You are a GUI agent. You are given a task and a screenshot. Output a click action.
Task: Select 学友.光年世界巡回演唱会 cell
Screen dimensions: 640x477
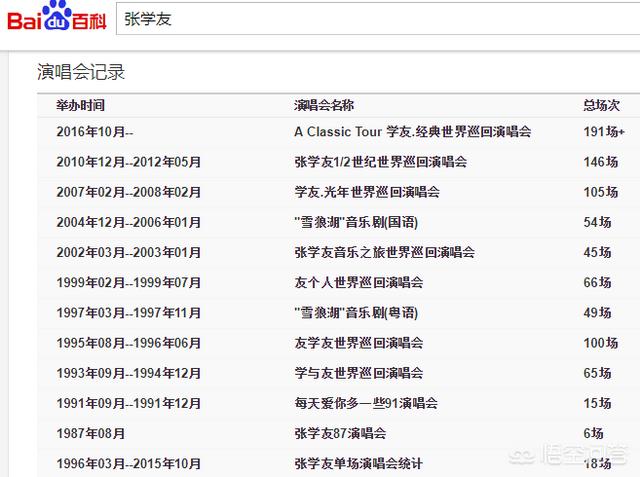click(367, 192)
